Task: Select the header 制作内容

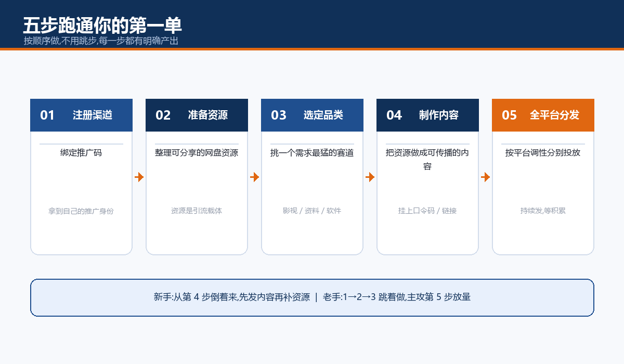Action: (439, 115)
